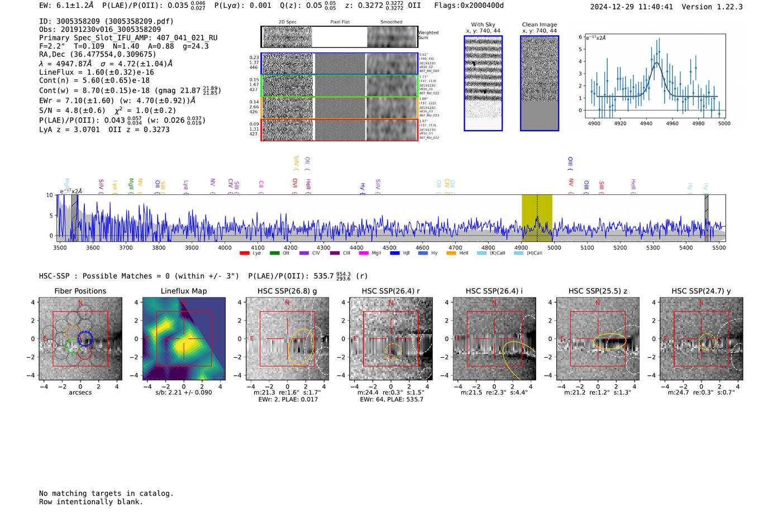Click the ID 3005358209 line
Image resolution: width=782 pixels, height=532 pixels.
tap(106, 21)
